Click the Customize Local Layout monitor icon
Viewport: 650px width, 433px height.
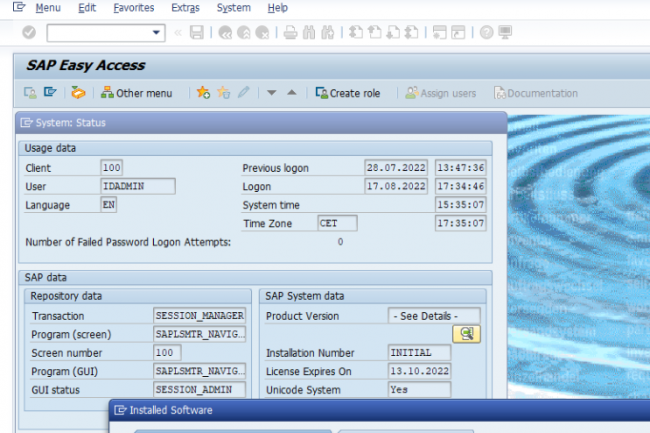(x=505, y=33)
